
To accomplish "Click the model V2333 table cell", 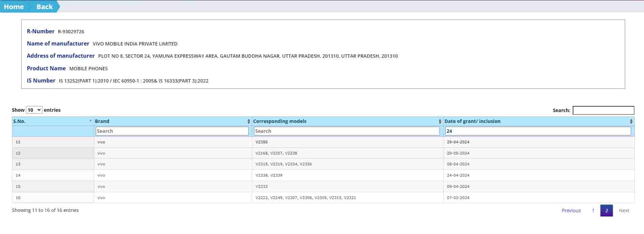I will click(262, 186).
